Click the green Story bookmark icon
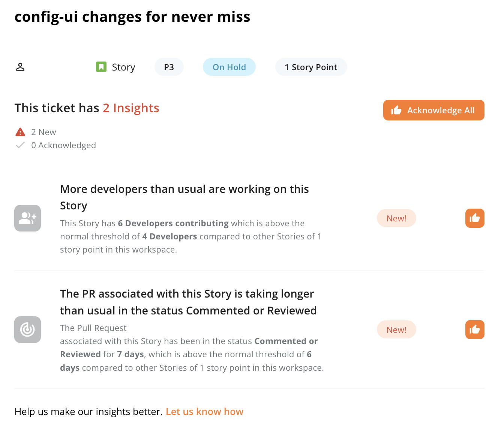The width and height of the screenshot is (504, 436). pyautogui.click(x=101, y=67)
